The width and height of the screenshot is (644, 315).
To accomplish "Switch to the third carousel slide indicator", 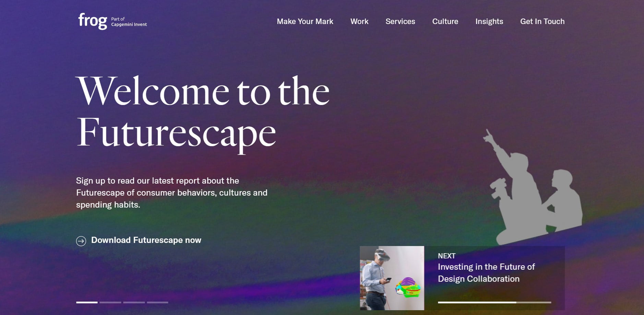I will [x=134, y=302].
